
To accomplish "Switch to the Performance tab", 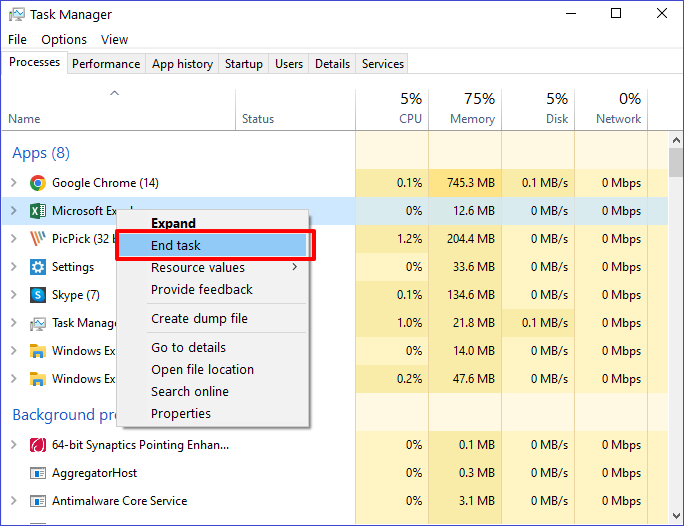I will 106,64.
